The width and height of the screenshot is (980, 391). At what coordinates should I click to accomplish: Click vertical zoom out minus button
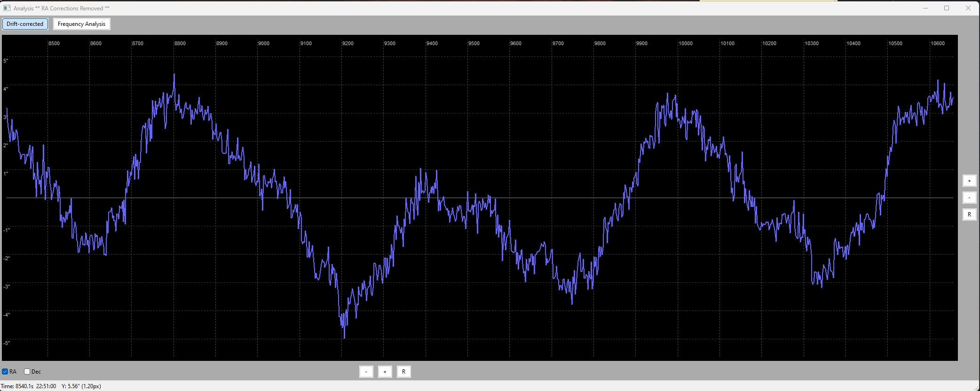coord(969,198)
